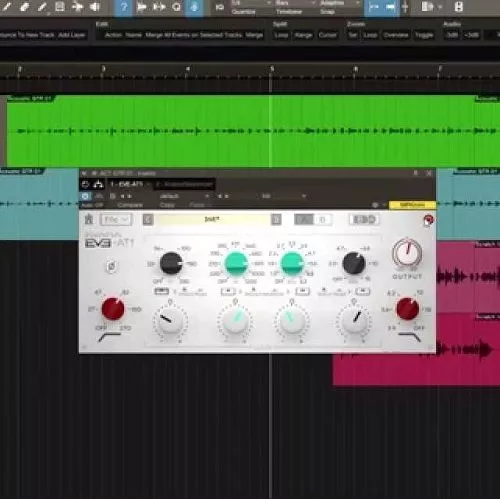
Task: Toggle high band shape switch
Action: pyautogui.click(x=363, y=291)
